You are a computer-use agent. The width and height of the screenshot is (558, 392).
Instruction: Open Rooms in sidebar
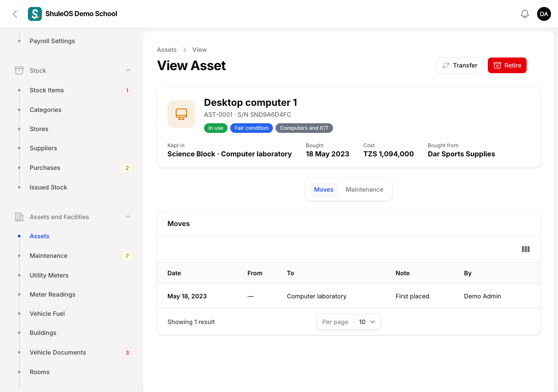[40, 372]
